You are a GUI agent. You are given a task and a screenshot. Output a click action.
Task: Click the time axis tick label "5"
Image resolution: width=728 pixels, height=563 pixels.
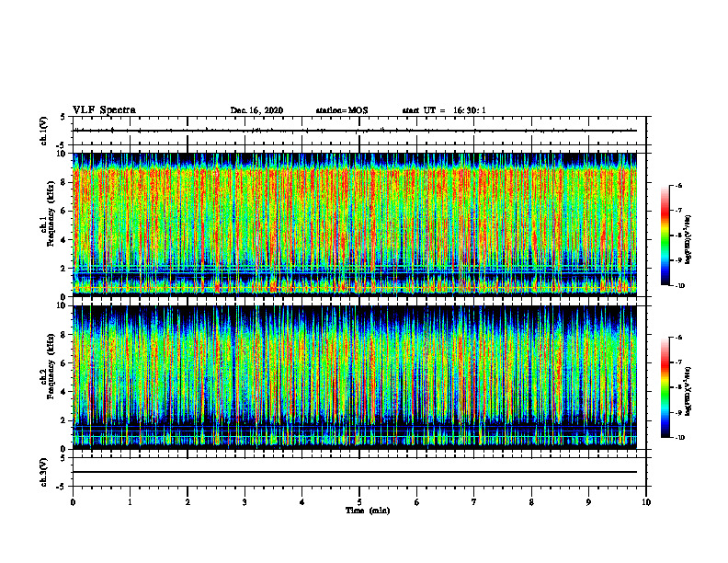point(359,501)
